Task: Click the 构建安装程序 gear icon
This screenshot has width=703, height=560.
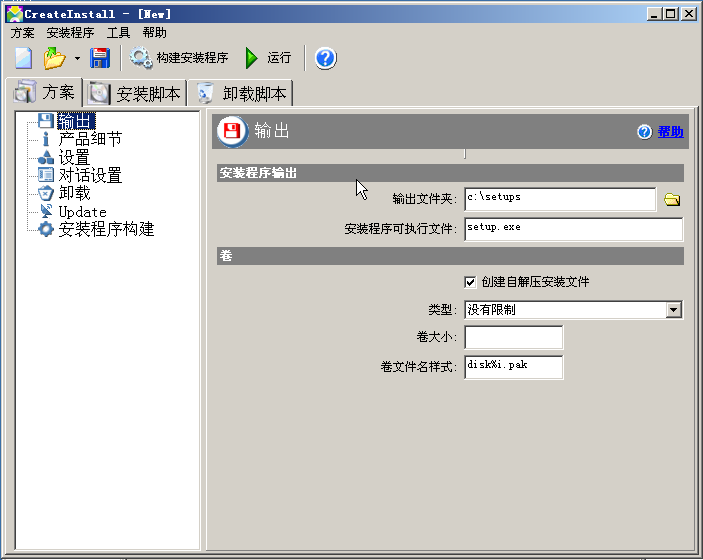Action: [x=141, y=58]
